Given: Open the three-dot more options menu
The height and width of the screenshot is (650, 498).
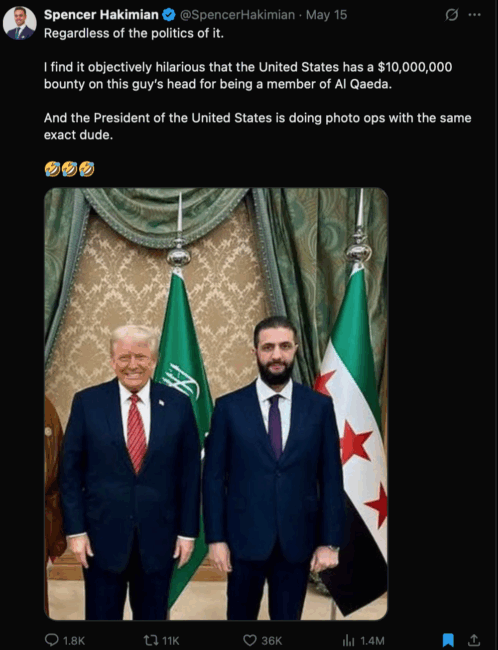Looking at the screenshot, I should [474, 15].
